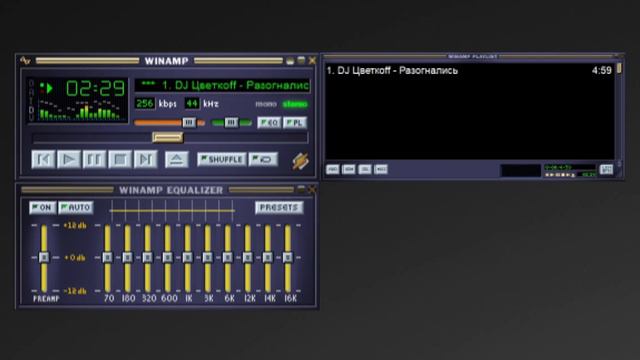640x360 pixels.
Task: Click the 4:59 track duration in playlist
Action: tap(602, 70)
